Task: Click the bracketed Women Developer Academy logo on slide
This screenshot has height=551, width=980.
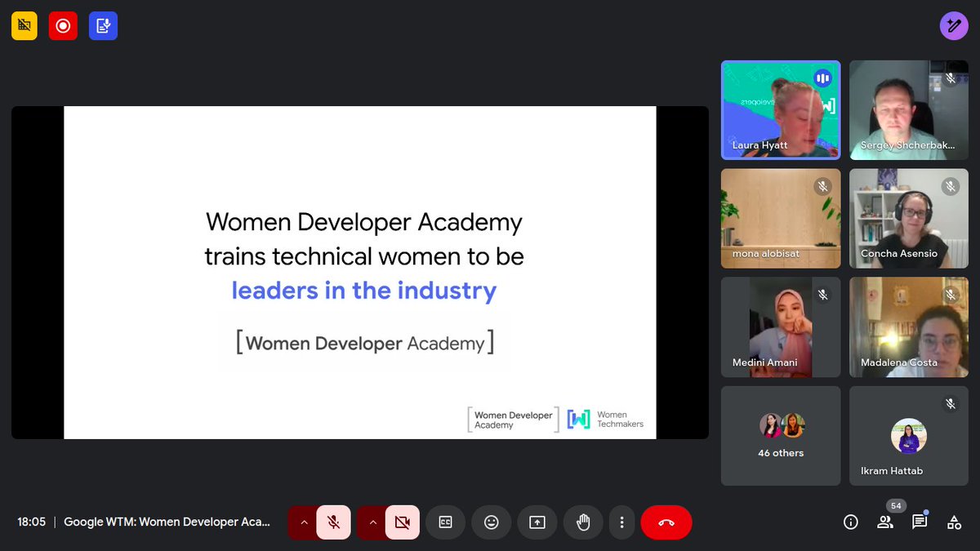Action: pyautogui.click(x=364, y=343)
